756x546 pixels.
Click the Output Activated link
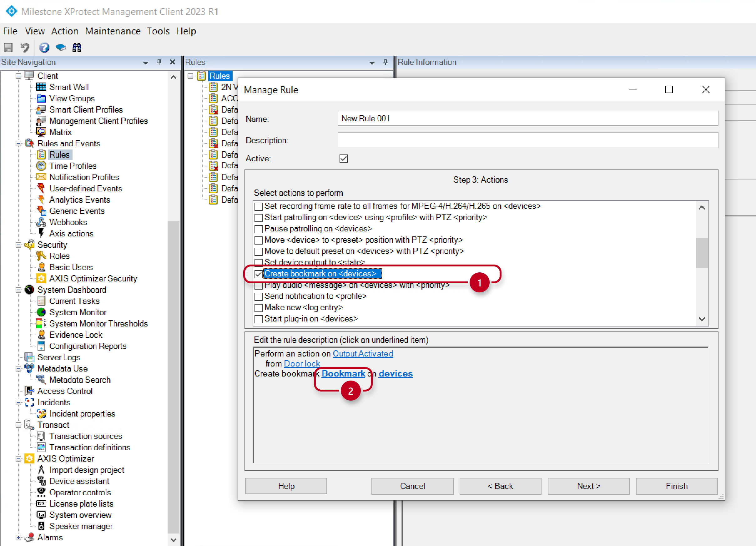(x=363, y=353)
